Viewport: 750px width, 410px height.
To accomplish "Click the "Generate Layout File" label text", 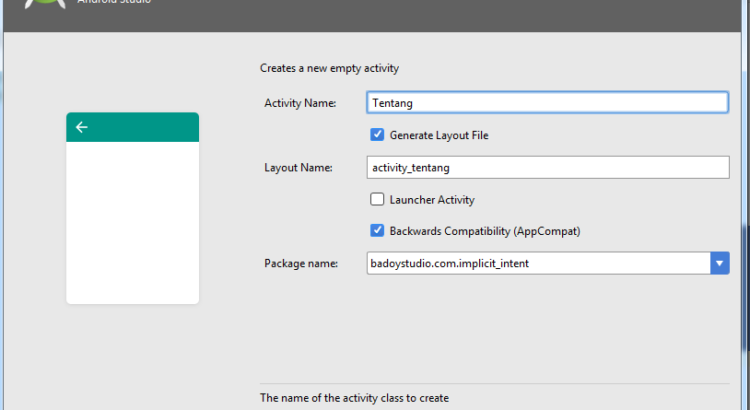I will coord(439,135).
